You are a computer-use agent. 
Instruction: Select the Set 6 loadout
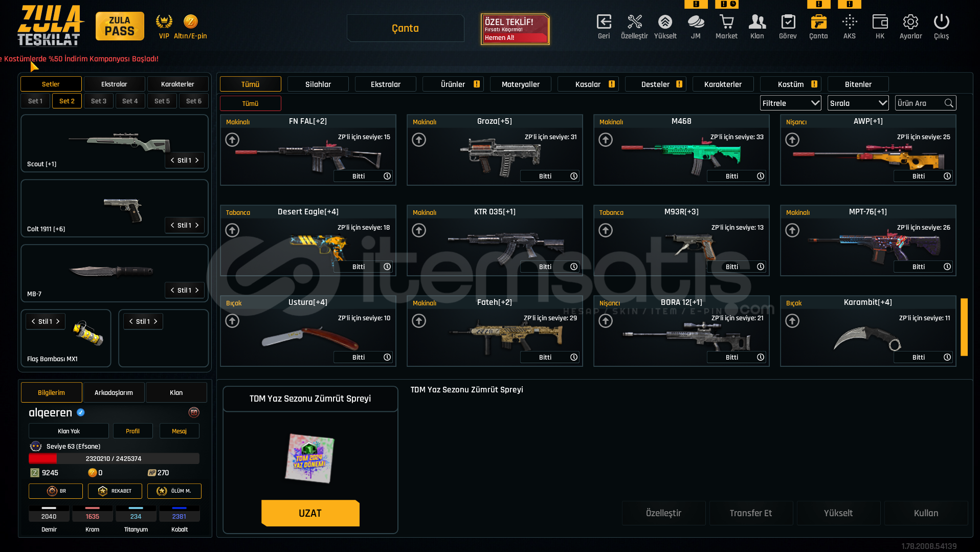tap(194, 101)
